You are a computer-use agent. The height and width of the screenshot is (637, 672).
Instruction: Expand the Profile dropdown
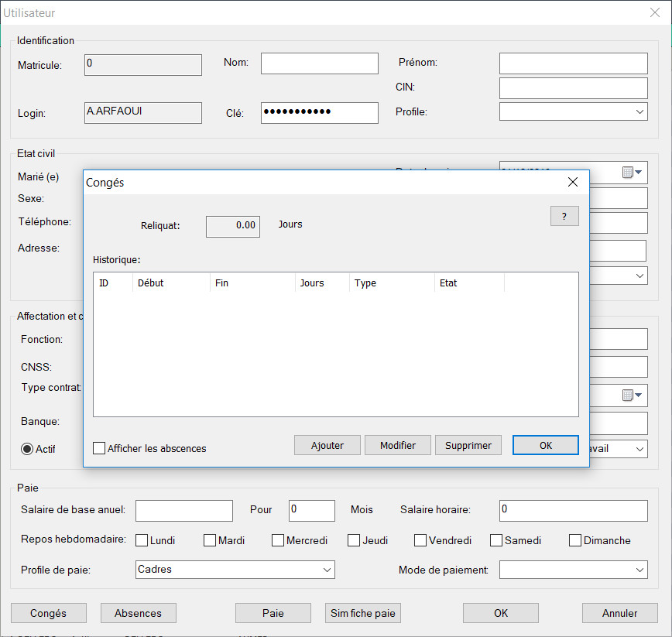pos(639,112)
